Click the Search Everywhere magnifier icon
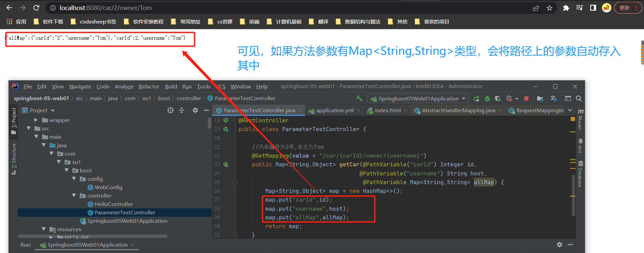The height and width of the screenshot is (253, 644). click(x=579, y=98)
